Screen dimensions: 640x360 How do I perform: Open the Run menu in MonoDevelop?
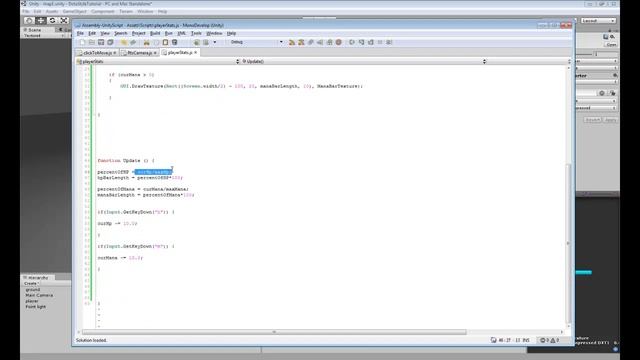(x=169, y=33)
